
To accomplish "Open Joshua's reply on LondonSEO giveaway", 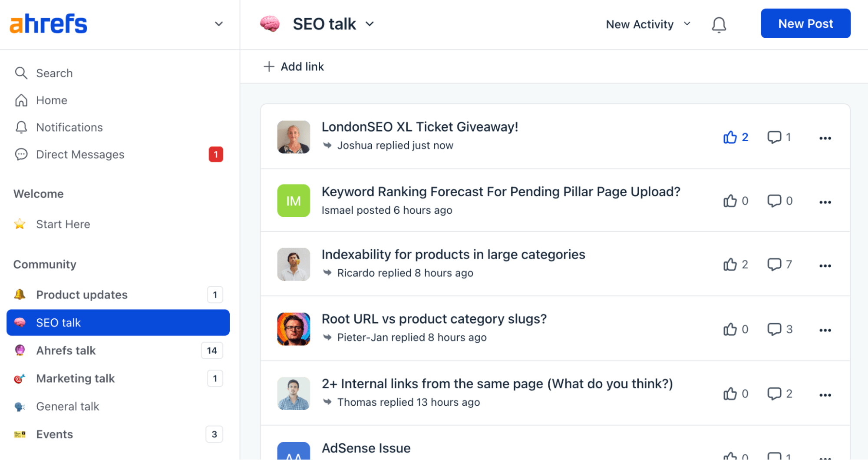I will pyautogui.click(x=395, y=145).
